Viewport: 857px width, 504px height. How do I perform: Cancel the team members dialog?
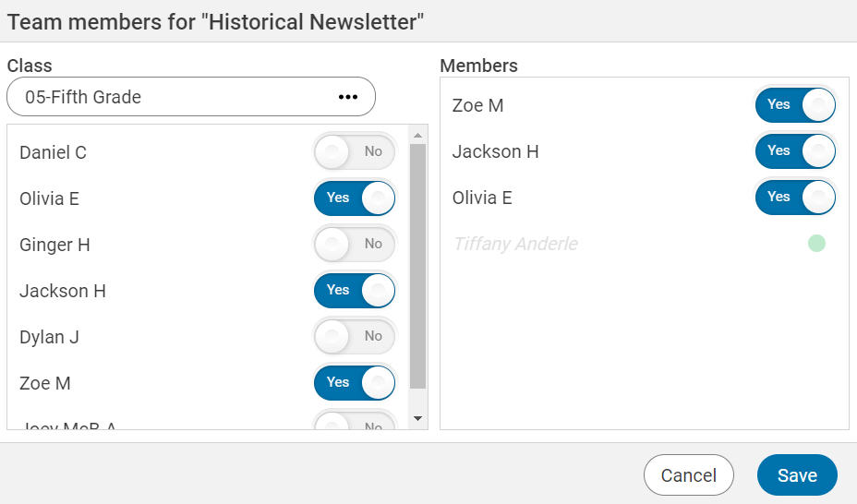(688, 475)
